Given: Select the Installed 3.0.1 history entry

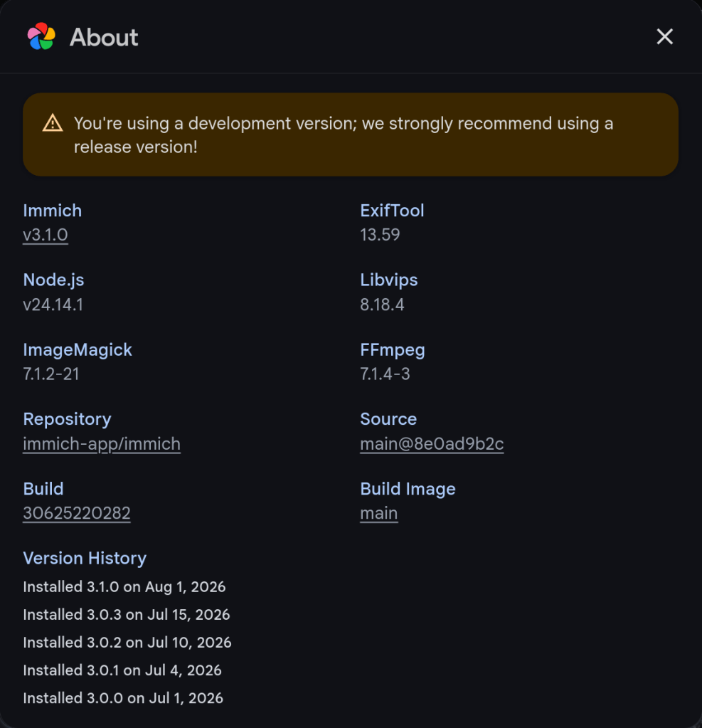Looking at the screenshot, I should [x=122, y=670].
